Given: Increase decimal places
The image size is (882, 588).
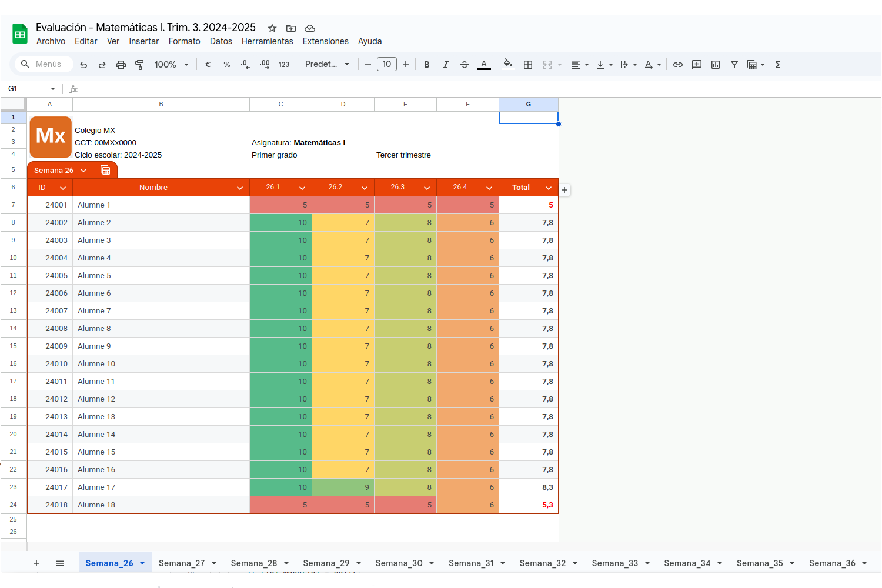Looking at the screenshot, I should (265, 65).
